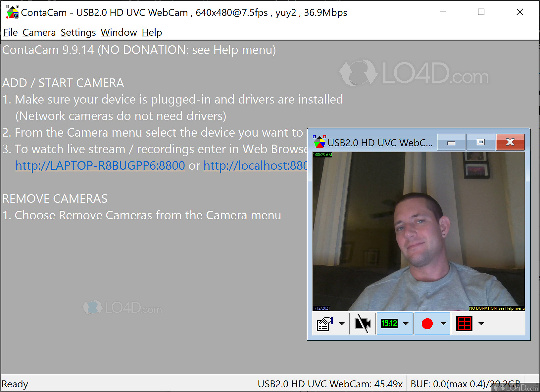Click the child window's ContaCam title icon
The width and height of the screenshot is (540, 392).
coord(319,142)
